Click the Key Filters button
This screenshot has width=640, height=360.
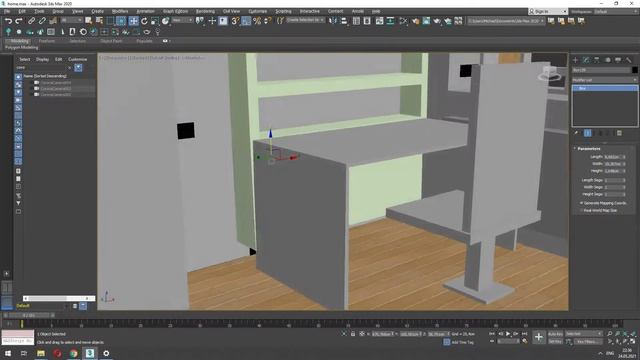click(588, 341)
